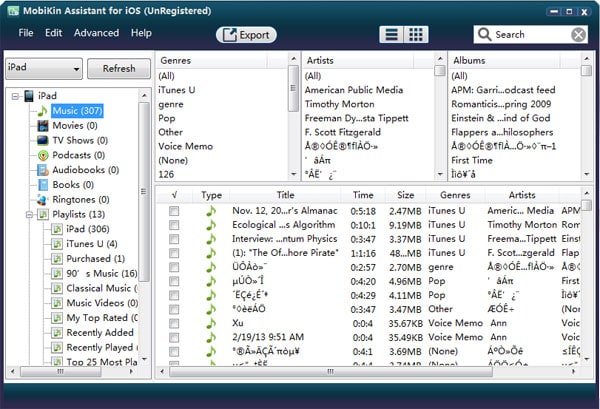The width and height of the screenshot is (600, 409).
Task: Click the sidebar tree vertical scrollbar
Action: [144, 191]
